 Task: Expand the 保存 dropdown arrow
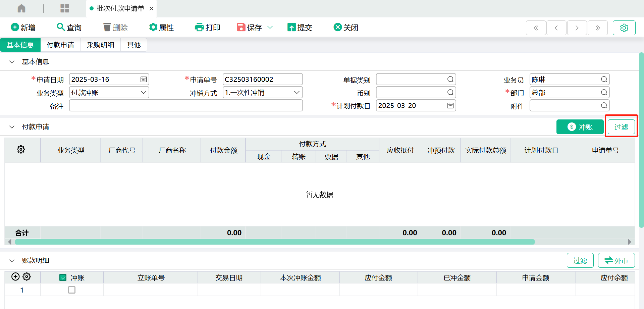pyautogui.click(x=270, y=28)
